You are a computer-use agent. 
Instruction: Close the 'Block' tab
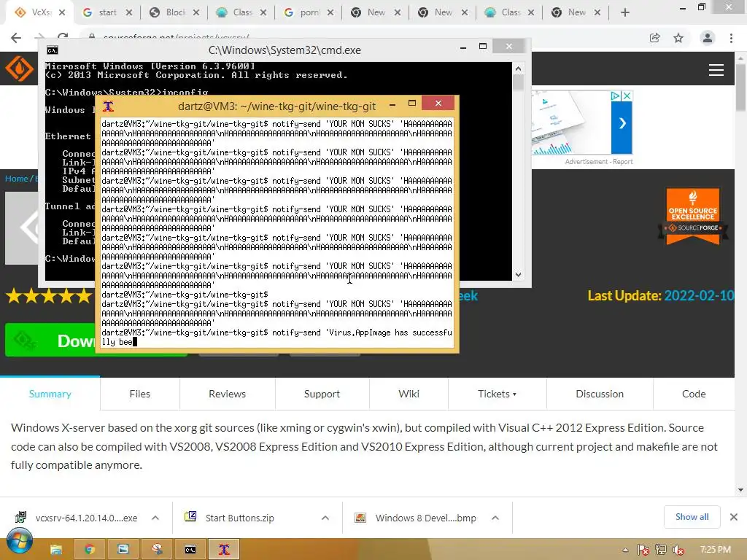coord(196,13)
